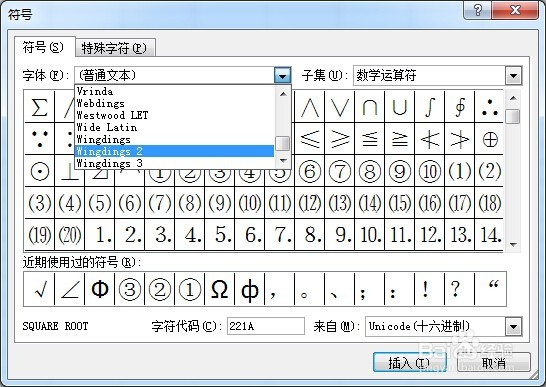Pick the logical OR vee symbol

[340, 107]
